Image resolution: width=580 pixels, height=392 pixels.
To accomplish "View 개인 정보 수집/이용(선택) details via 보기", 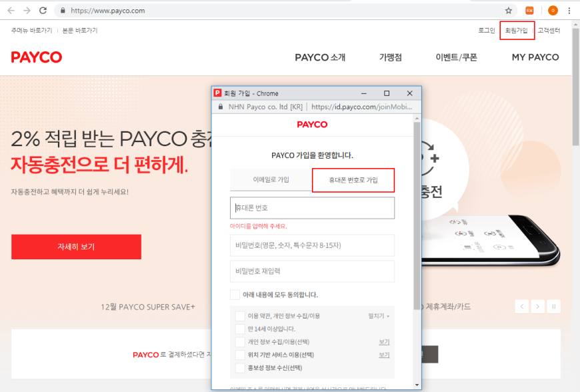I will tap(384, 342).
